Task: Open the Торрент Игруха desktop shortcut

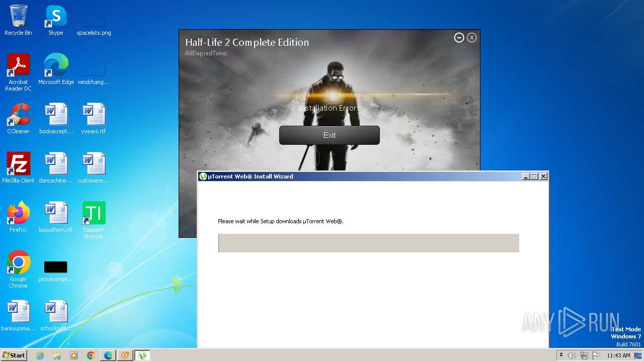Action: point(94,220)
